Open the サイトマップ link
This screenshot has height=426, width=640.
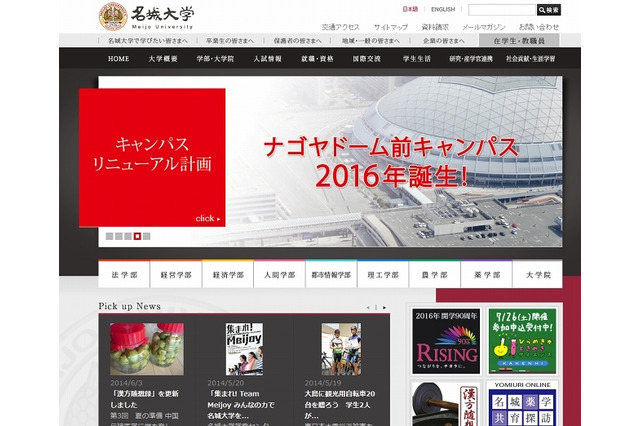pyautogui.click(x=391, y=27)
